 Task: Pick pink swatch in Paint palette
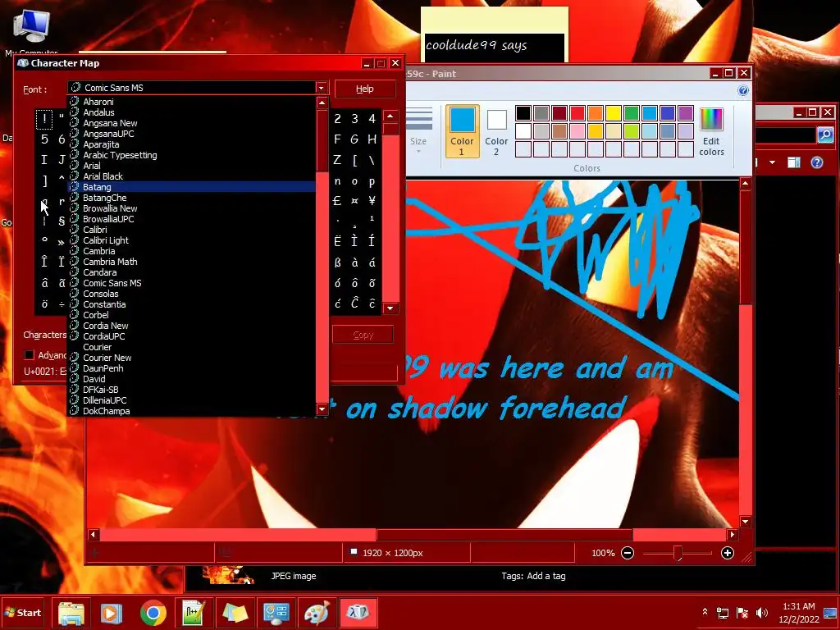577,130
